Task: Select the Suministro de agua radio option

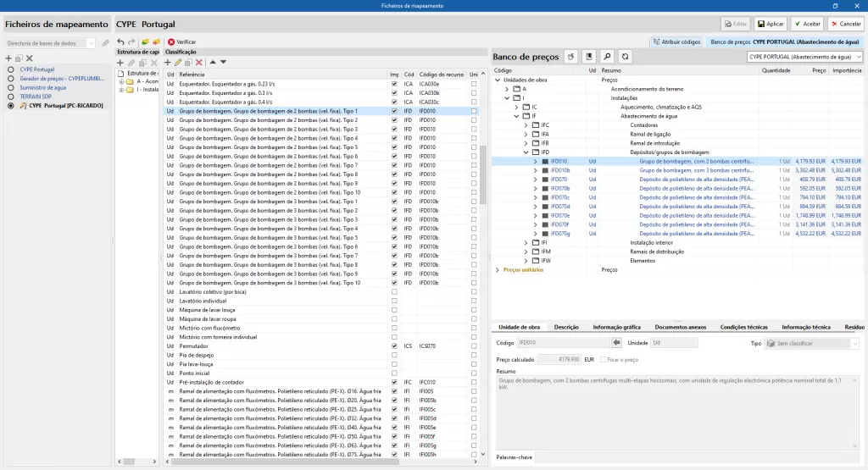Action: pos(10,87)
